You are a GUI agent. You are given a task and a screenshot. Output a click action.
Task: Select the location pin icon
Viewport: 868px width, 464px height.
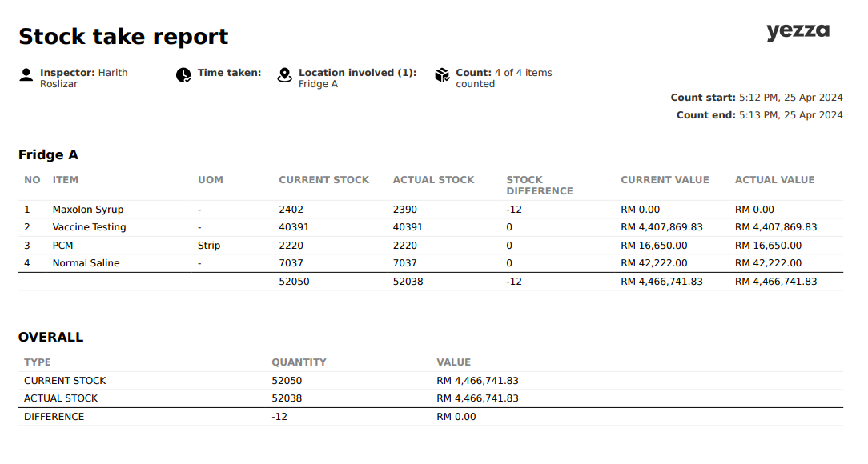pyautogui.click(x=284, y=73)
